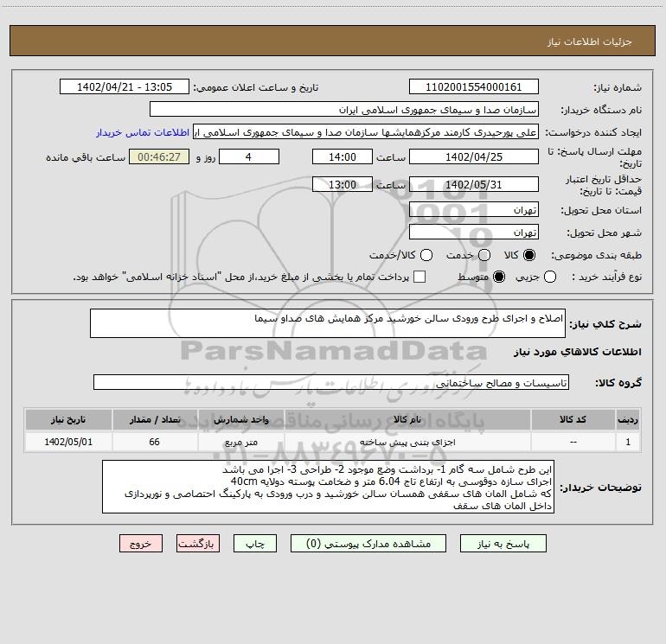
Task: Open the اطلاعات تماس خریدار link
Action: click(143, 132)
